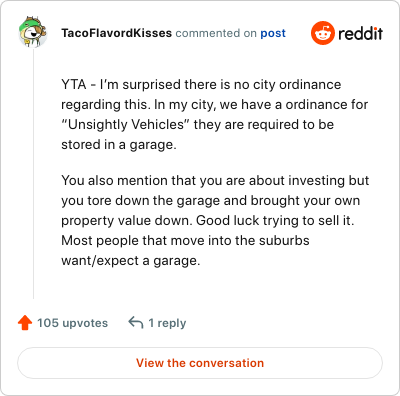Open TacoFlavordKisses avatar image
The height and width of the screenshot is (396, 400).
point(33,32)
